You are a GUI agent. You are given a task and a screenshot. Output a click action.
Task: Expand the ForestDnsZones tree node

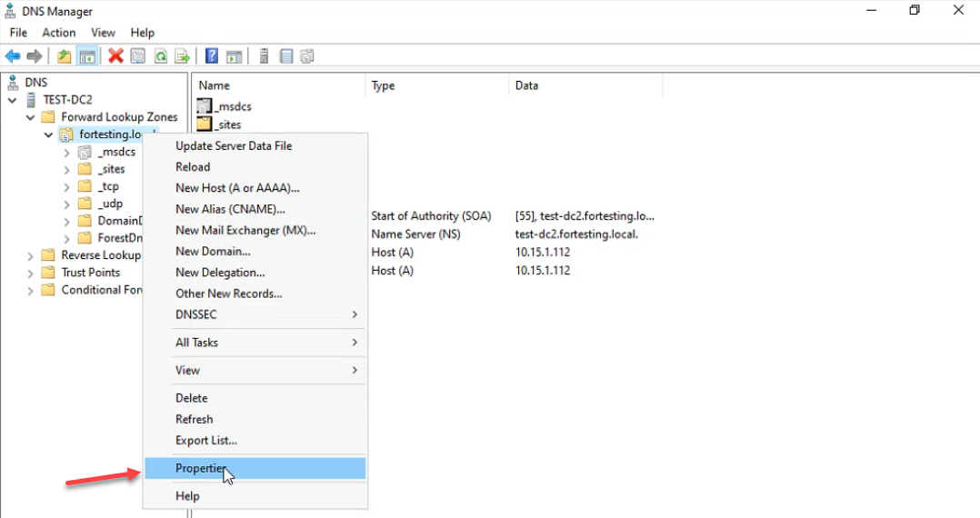click(67, 239)
